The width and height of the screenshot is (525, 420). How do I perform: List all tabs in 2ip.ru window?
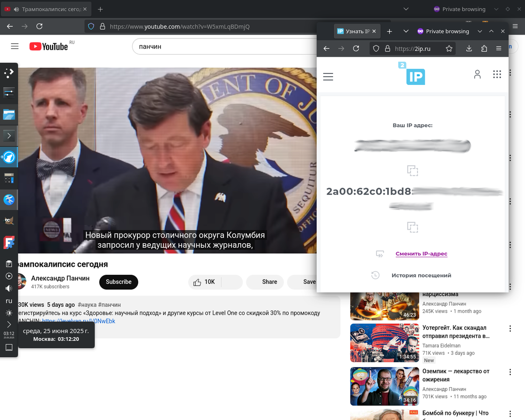tap(406, 31)
